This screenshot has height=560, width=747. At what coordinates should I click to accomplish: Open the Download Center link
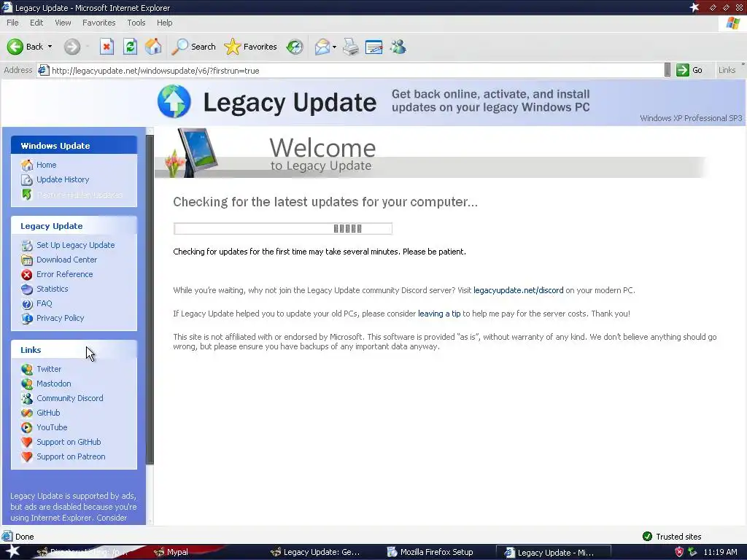tap(66, 260)
